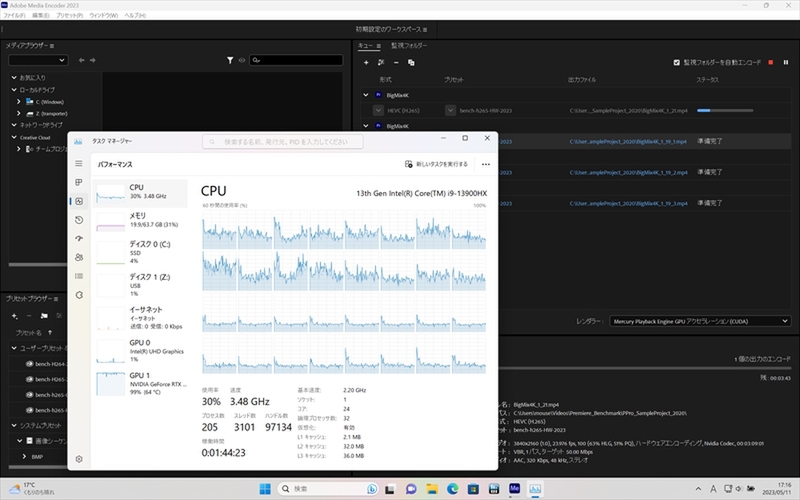Open Users page in Task Manager sidebar

(79, 257)
